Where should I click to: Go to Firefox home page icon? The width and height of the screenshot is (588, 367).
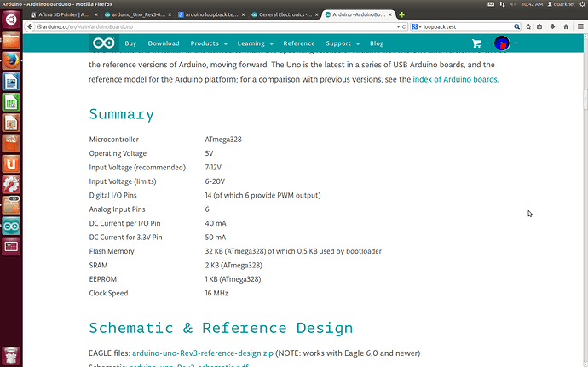566,26
